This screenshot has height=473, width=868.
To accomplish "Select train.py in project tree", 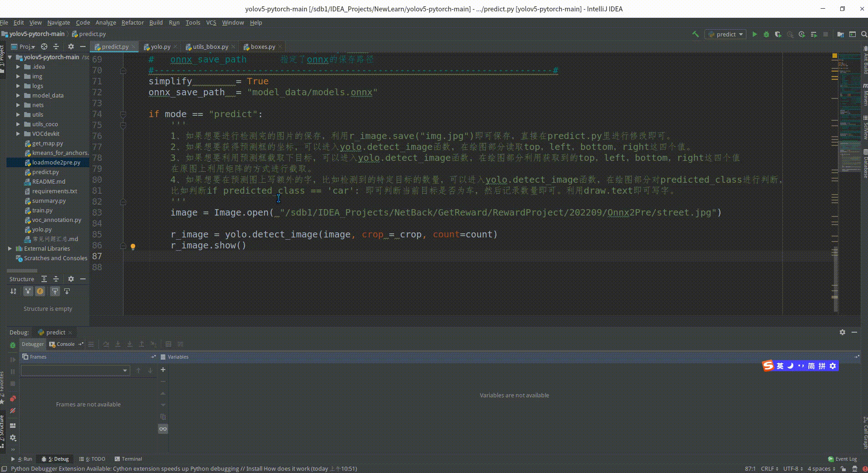I will 42,210.
